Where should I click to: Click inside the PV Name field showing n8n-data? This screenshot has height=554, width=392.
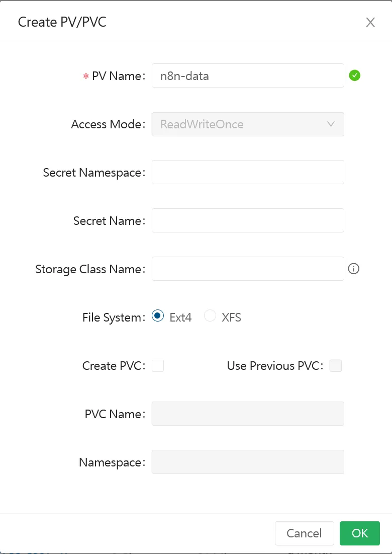pos(248,75)
